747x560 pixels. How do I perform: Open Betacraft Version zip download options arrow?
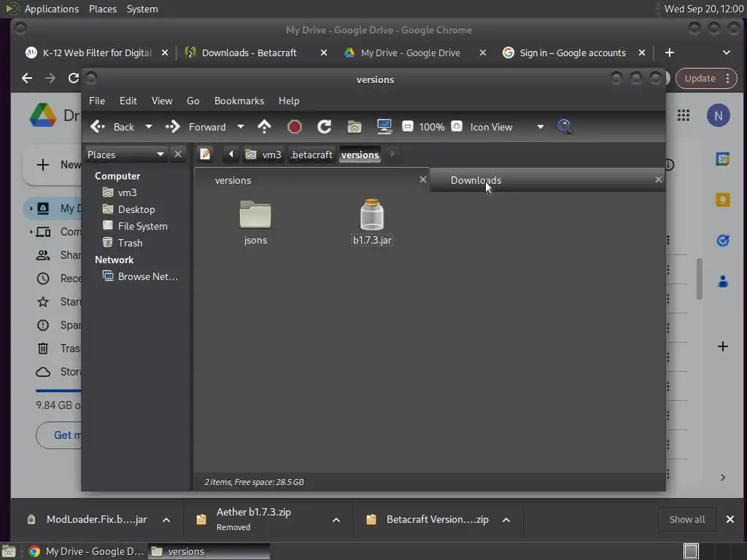506,520
